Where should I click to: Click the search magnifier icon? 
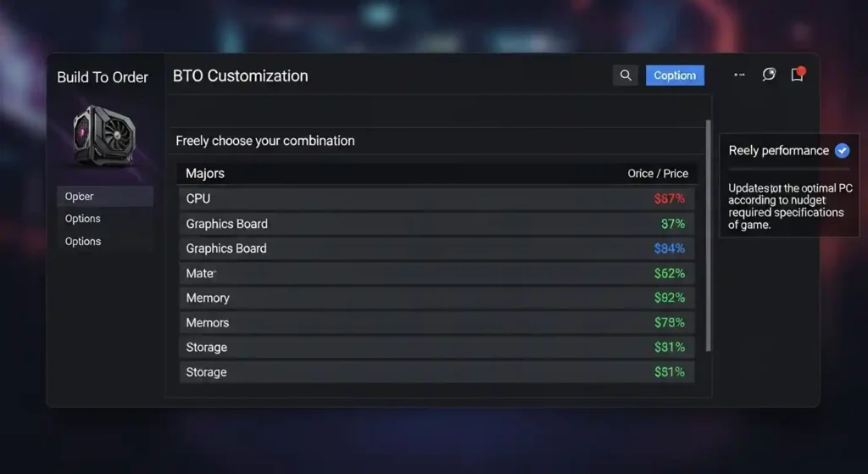(626, 75)
